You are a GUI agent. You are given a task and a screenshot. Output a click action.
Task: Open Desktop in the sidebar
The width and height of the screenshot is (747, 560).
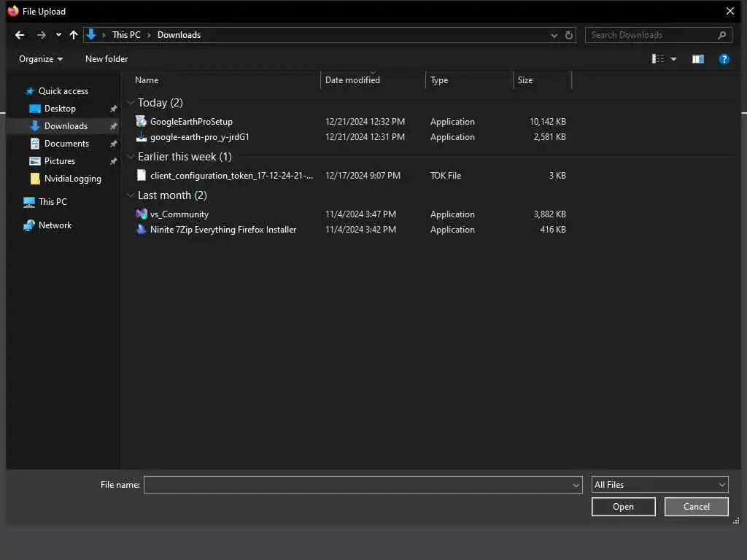click(60, 109)
